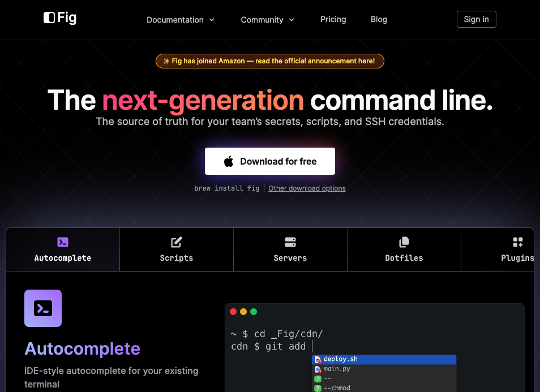The height and width of the screenshot is (392, 540).
Task: Click the deploy.sh file icon
Action: pyautogui.click(x=318, y=359)
